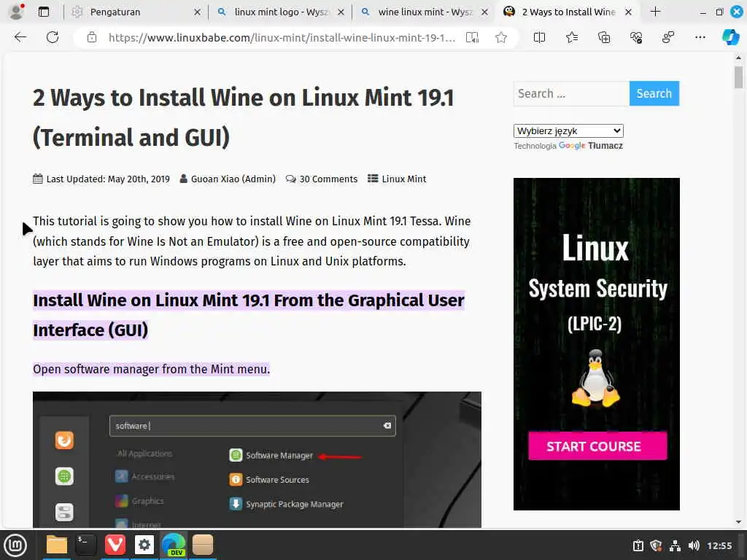Image resolution: width=747 pixels, height=560 pixels.
Task: Open Settings and more menu
Action: pyautogui.click(x=700, y=37)
